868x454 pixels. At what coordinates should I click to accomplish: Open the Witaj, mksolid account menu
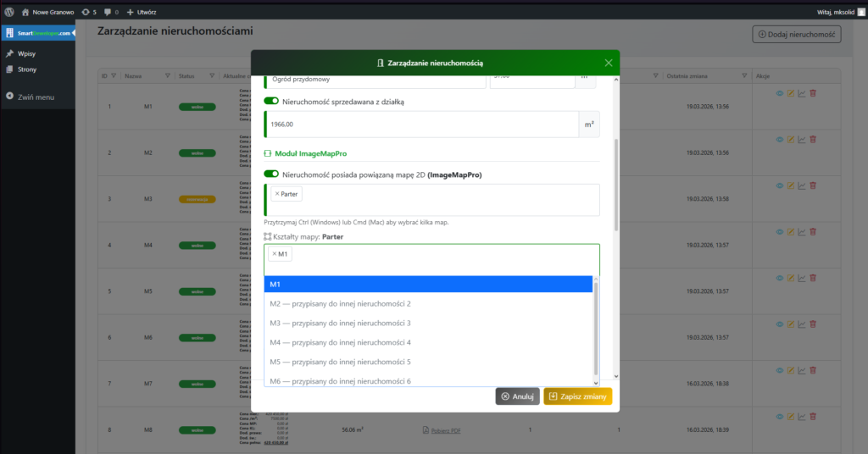(841, 12)
